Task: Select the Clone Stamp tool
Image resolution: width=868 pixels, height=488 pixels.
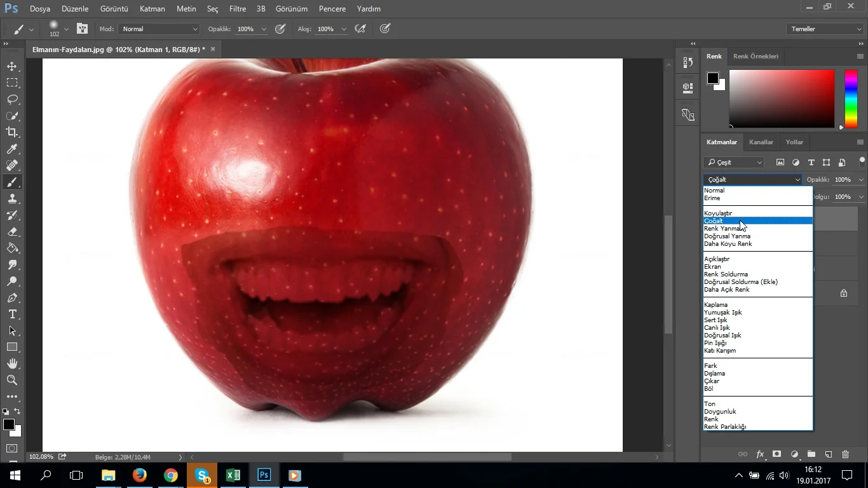Action: click(x=12, y=198)
